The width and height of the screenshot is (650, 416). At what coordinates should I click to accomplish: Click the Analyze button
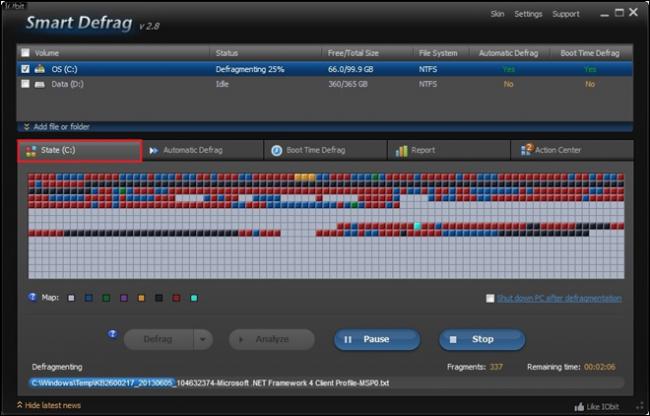272,339
